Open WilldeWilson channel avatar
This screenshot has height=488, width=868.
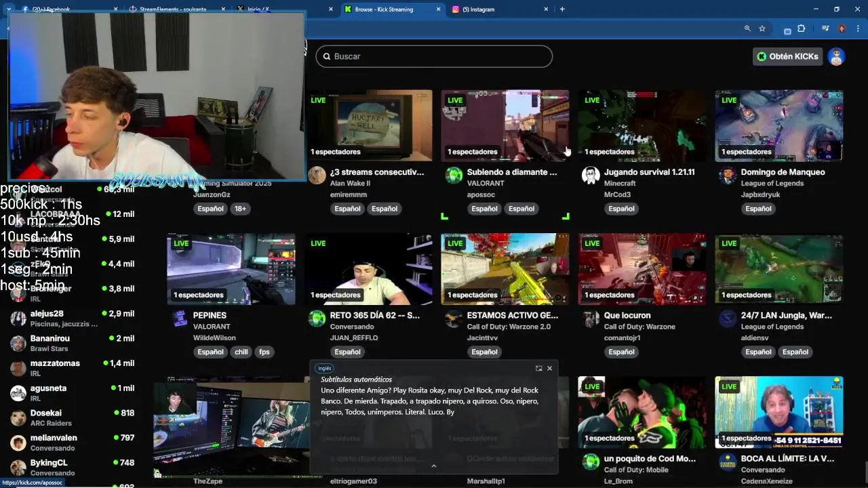point(180,319)
